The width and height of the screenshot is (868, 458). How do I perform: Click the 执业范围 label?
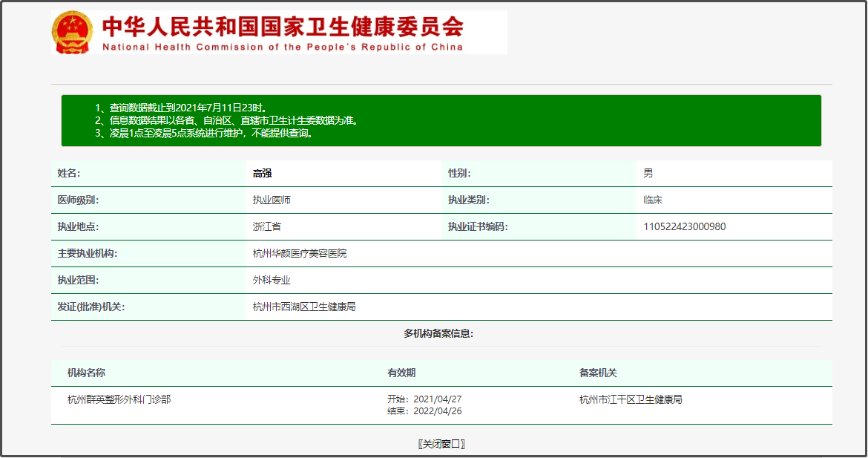click(78, 281)
